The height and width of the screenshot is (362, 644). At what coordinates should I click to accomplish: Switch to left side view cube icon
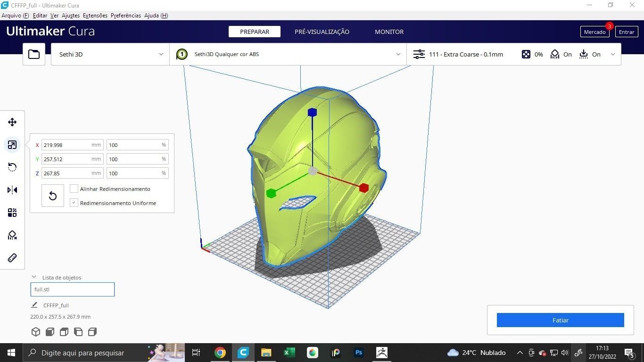click(78, 332)
